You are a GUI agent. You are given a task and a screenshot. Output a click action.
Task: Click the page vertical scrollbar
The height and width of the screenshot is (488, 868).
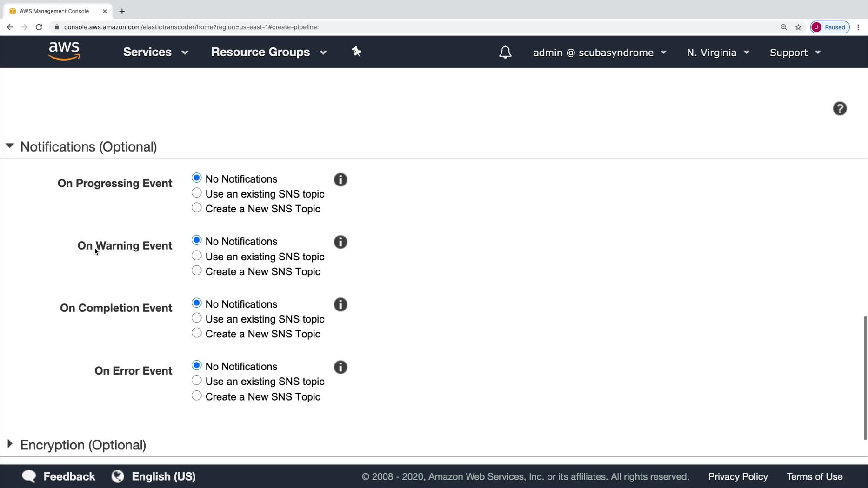pyautogui.click(x=865, y=376)
